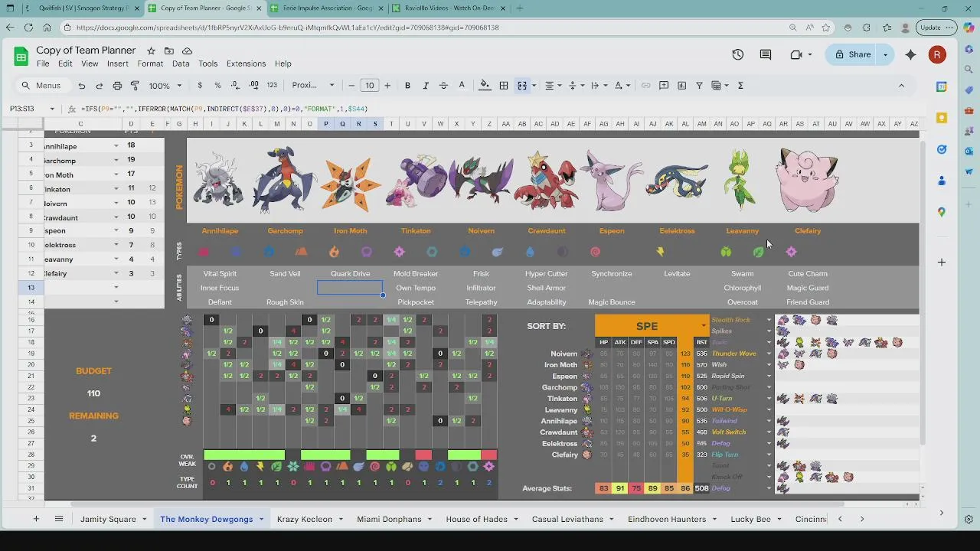Decrease decimal places

coord(236,86)
